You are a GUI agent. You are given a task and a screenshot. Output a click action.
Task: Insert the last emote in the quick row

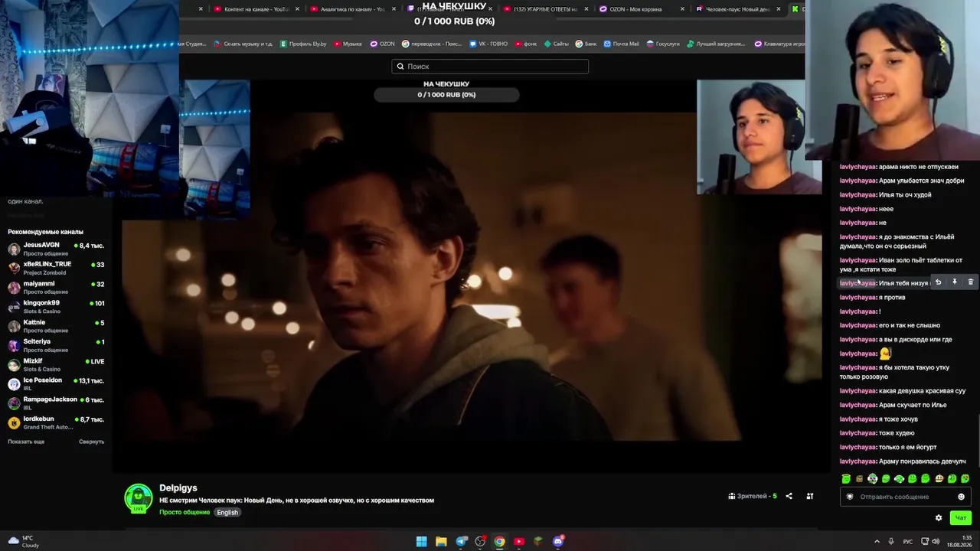click(965, 479)
